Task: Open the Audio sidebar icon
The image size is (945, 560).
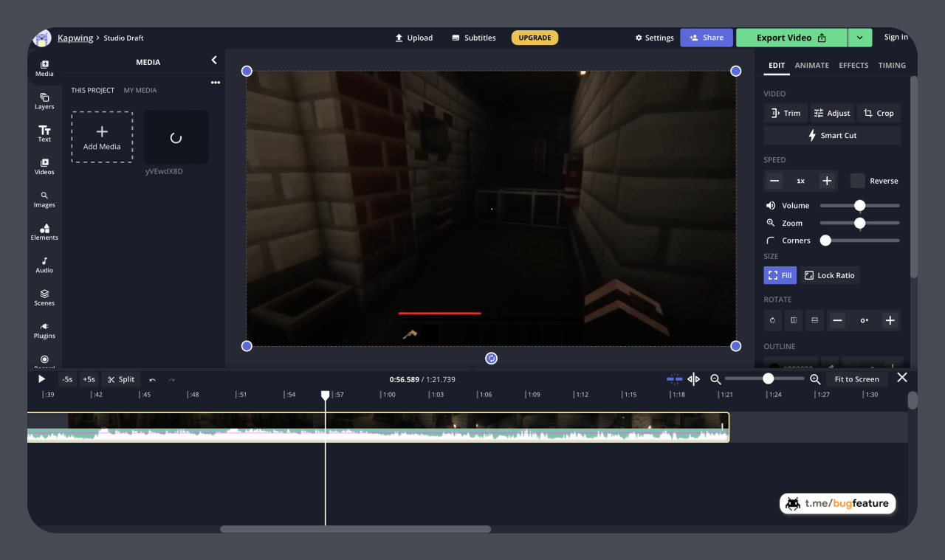Action: [44, 264]
